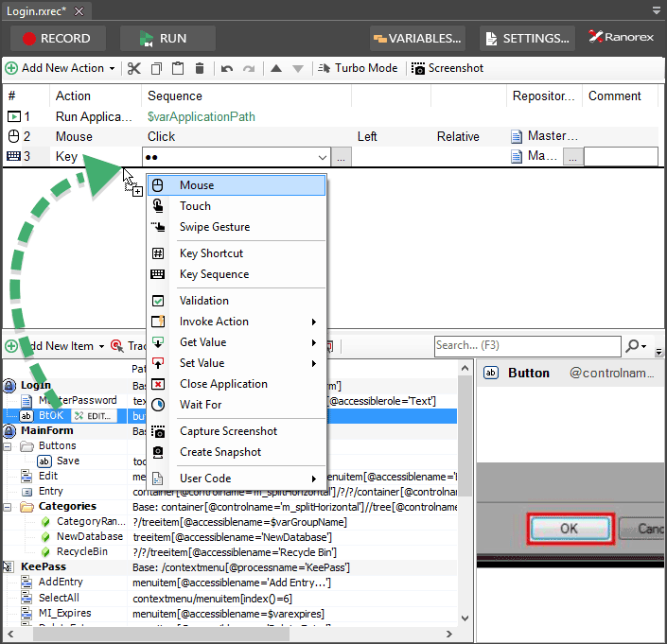667x644 pixels.
Task: Open the tab list dropdown arrow at top right
Action: point(657,10)
